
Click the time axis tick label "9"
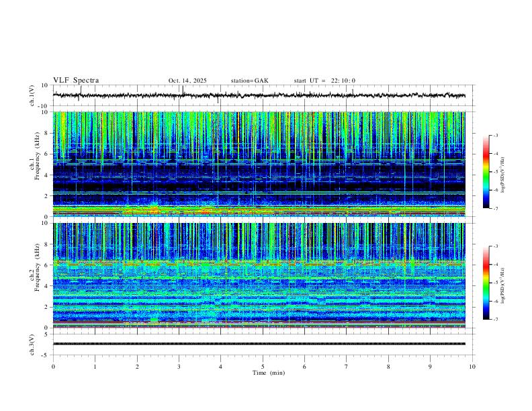coord(430,367)
